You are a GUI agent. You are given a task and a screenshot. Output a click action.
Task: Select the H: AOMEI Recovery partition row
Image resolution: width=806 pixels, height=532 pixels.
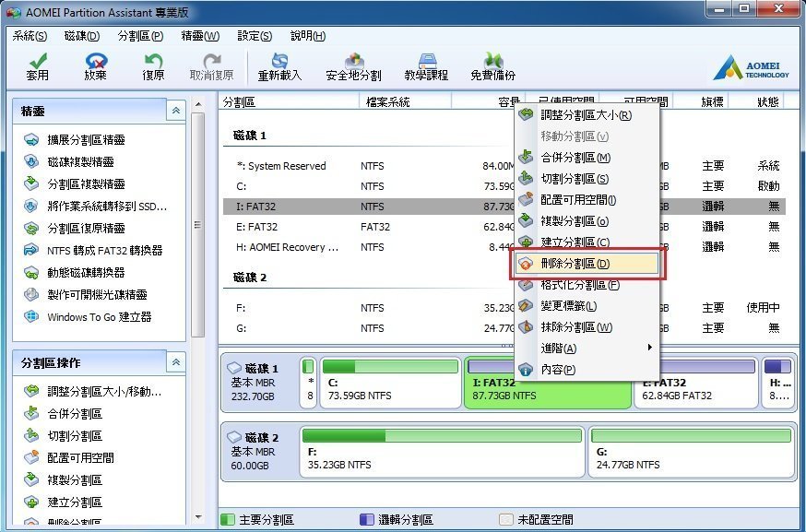coord(504,247)
